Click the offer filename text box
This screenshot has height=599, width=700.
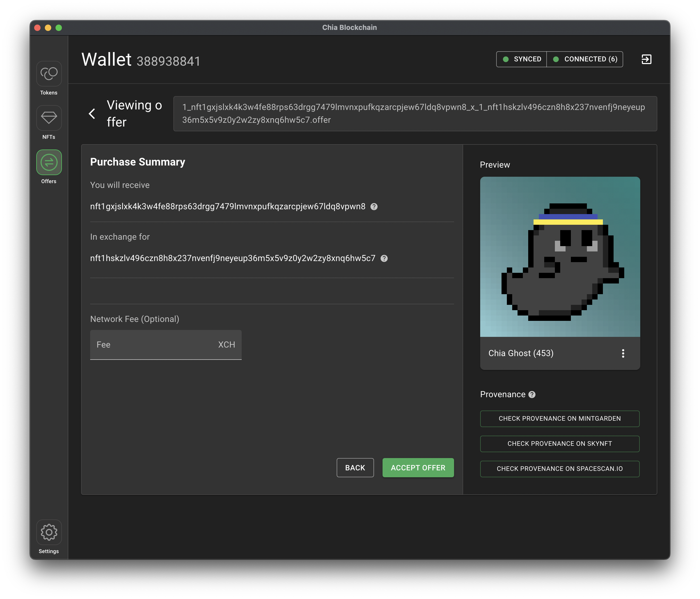pos(415,113)
